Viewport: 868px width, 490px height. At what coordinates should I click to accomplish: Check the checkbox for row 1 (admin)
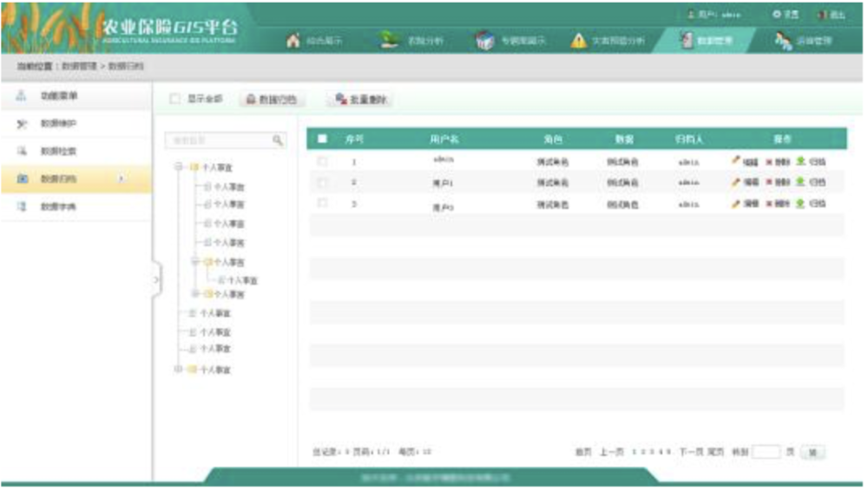coord(322,161)
